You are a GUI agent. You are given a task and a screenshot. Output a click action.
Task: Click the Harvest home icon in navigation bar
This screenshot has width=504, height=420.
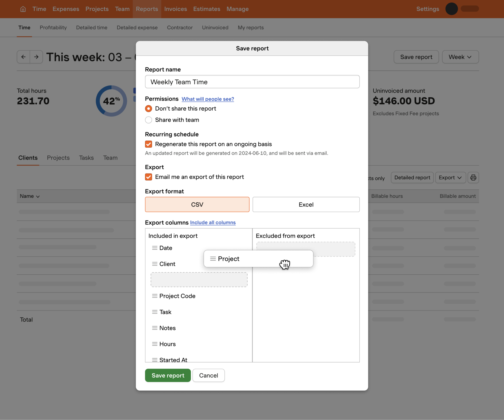[23, 9]
